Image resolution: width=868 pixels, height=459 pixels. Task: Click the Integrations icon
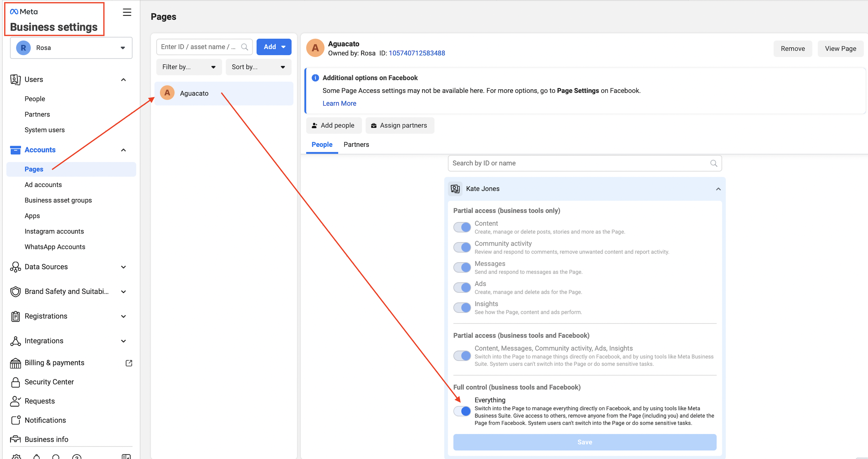coord(15,341)
